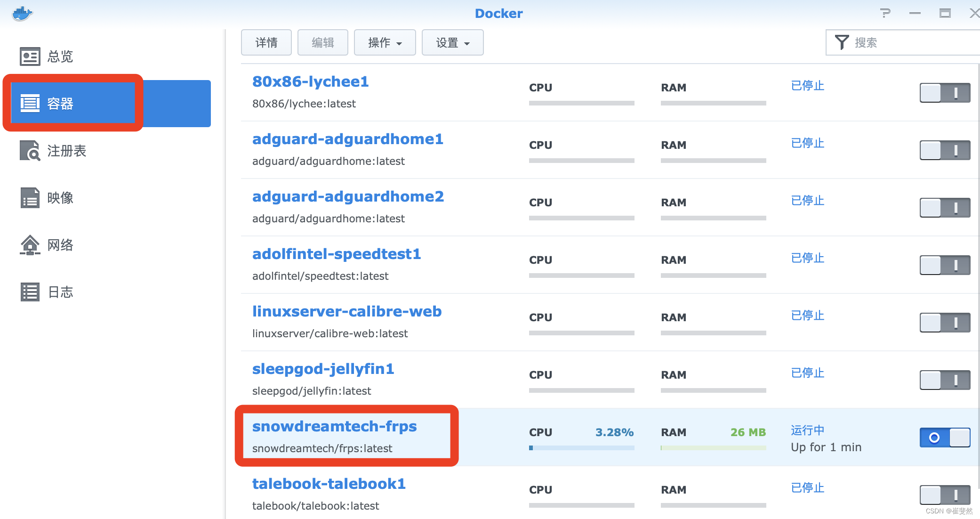Start adolfintel-speedtest1 with its switch
This screenshot has height=519, width=980.
(x=945, y=265)
